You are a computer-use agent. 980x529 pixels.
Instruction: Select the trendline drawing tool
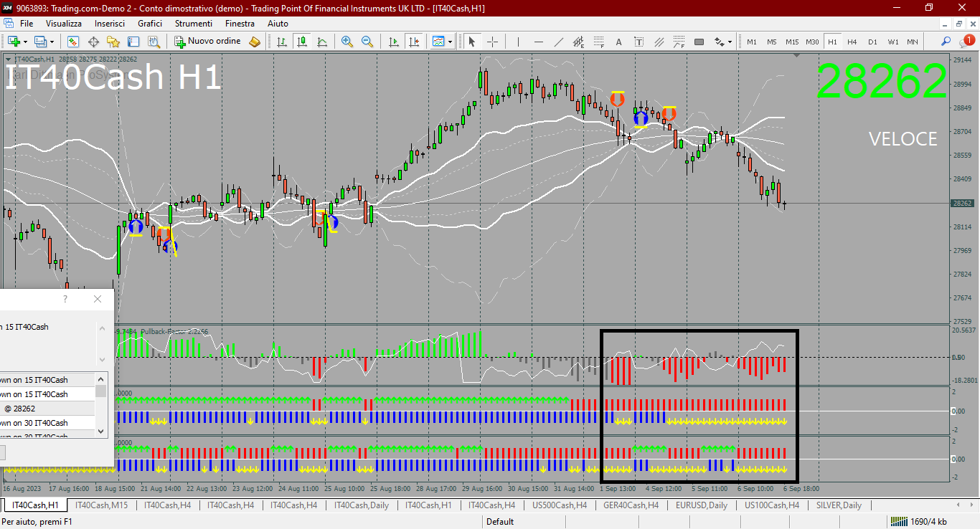(558, 42)
